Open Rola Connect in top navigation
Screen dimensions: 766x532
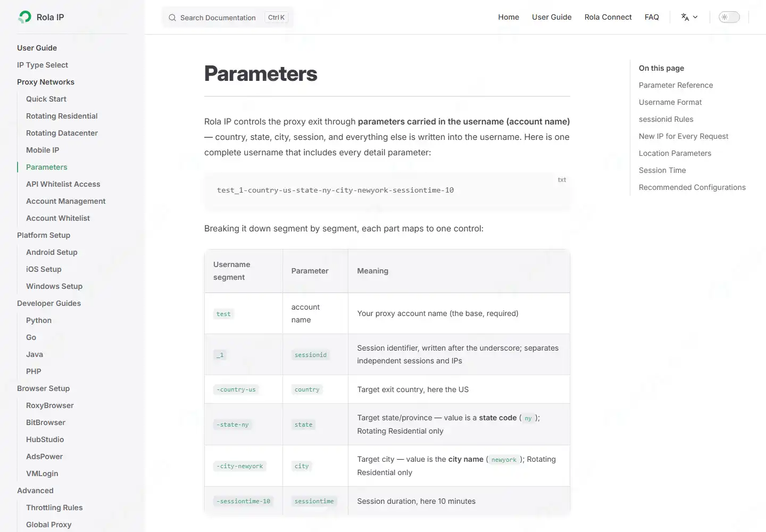point(608,17)
